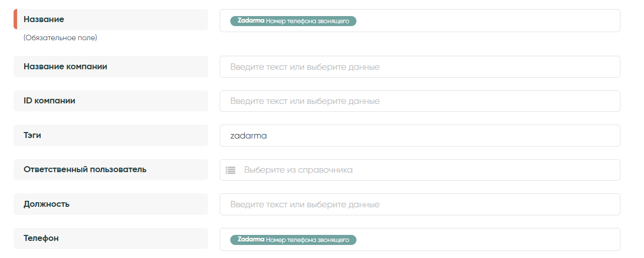Open the Выберите из справочника dropdown
Viewport: 644px width, 258px height.
point(420,170)
